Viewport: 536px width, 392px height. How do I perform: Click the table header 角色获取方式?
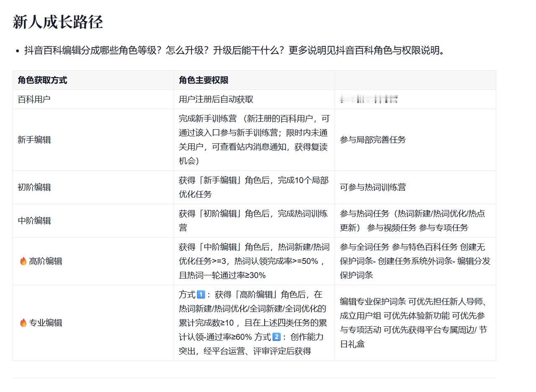coord(93,80)
